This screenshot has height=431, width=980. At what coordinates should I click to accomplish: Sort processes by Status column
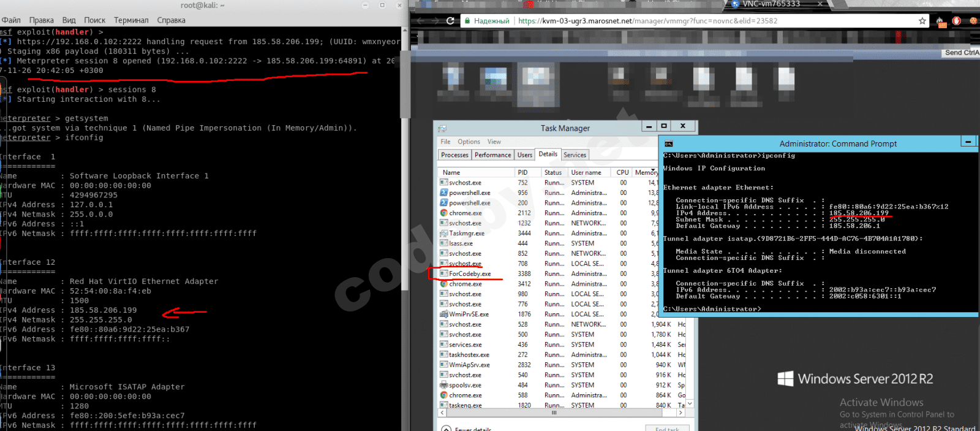[x=555, y=173]
